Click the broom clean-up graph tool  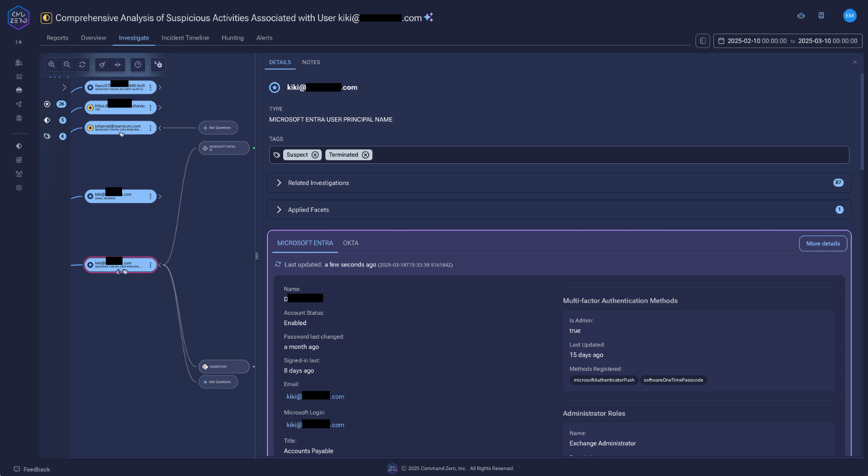coord(102,65)
